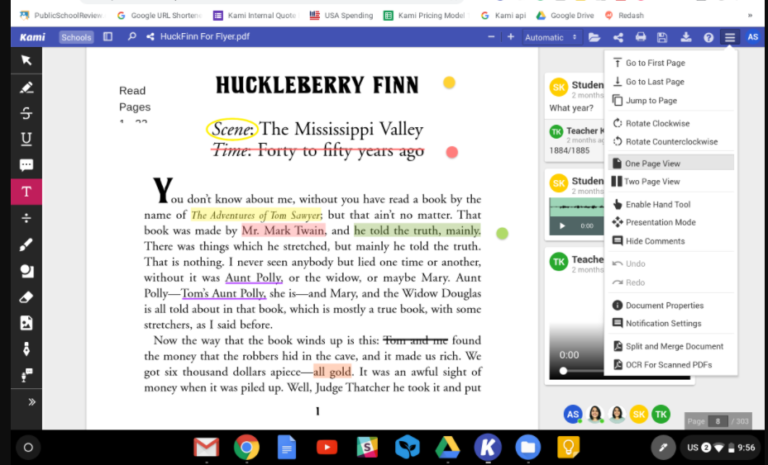
Task: Open the document search magnifier
Action: (132, 37)
